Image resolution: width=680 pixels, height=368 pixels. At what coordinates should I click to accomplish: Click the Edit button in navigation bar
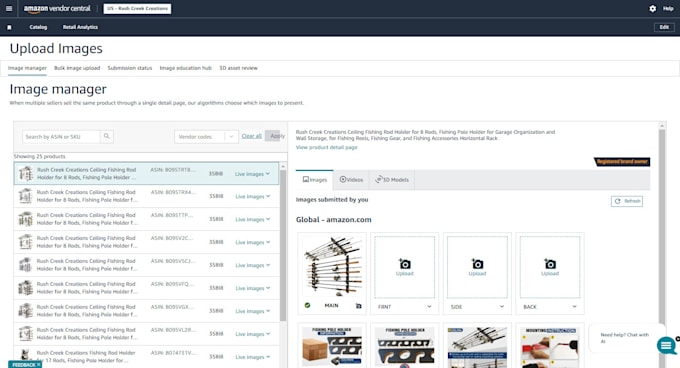(x=664, y=27)
